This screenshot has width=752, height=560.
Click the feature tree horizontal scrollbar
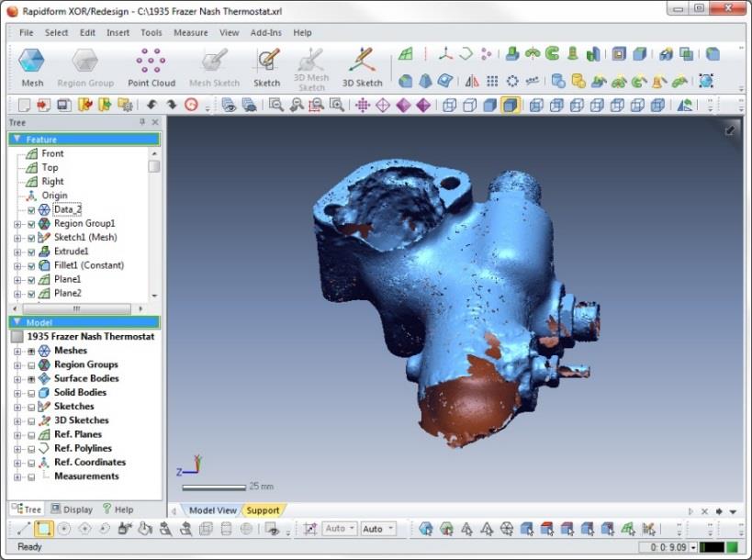click(x=77, y=308)
